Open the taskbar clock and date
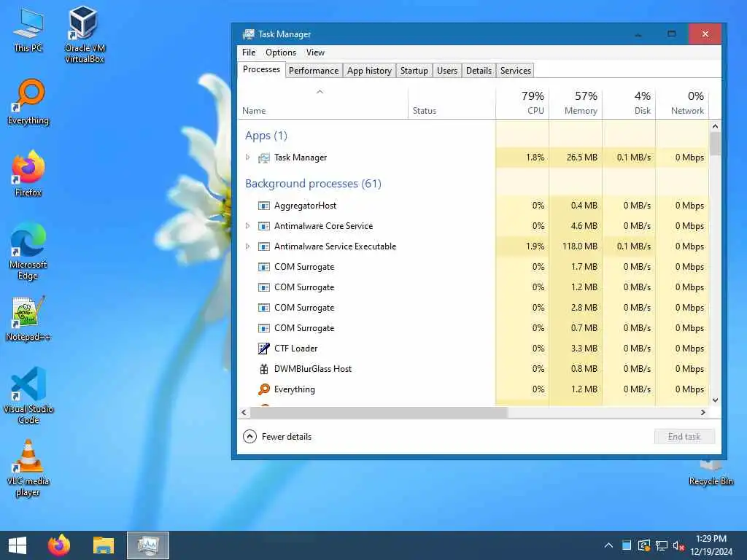The height and width of the screenshot is (560, 747). [x=711, y=545]
